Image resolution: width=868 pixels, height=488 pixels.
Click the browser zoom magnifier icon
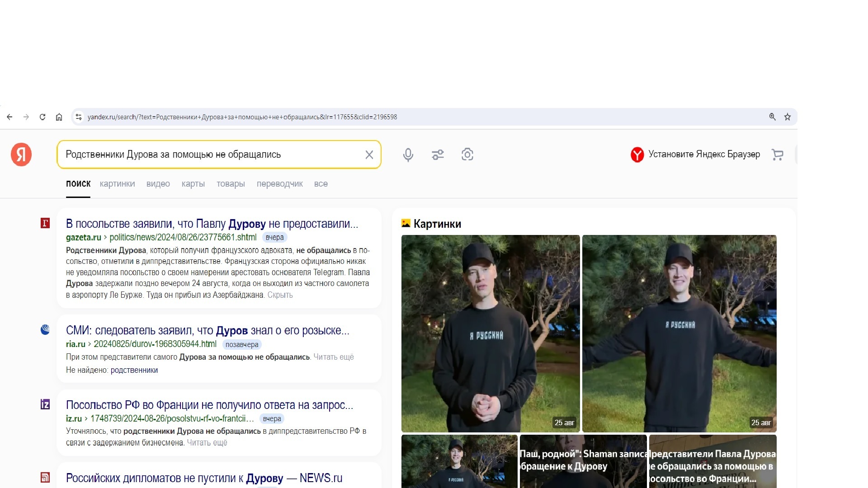click(772, 117)
